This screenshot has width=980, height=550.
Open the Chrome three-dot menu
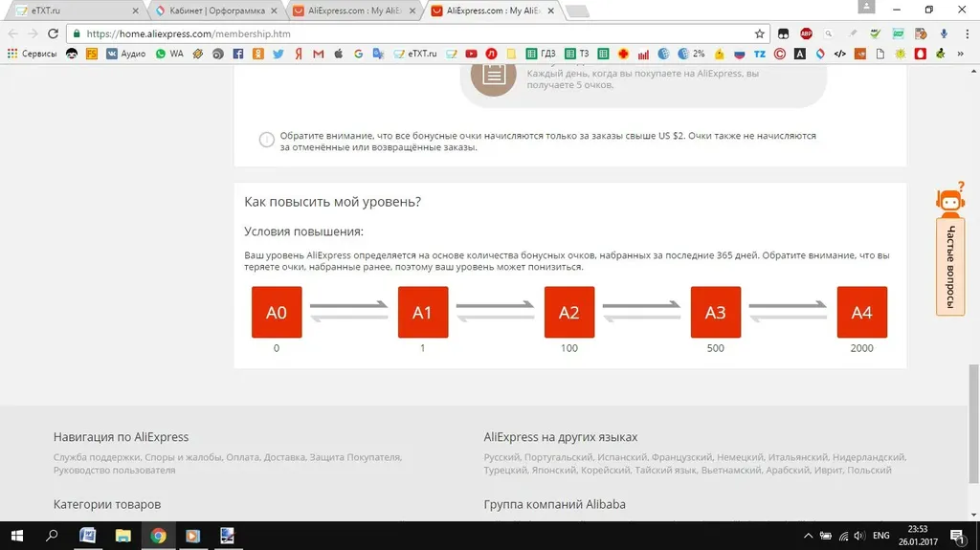968,33
